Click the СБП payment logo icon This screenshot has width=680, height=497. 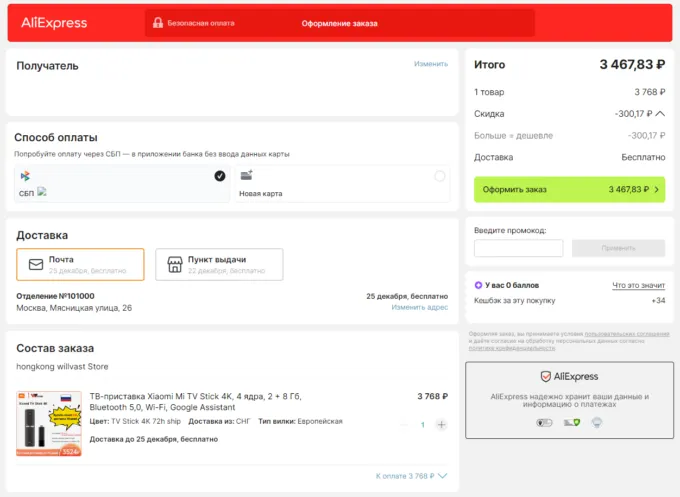pos(25,177)
